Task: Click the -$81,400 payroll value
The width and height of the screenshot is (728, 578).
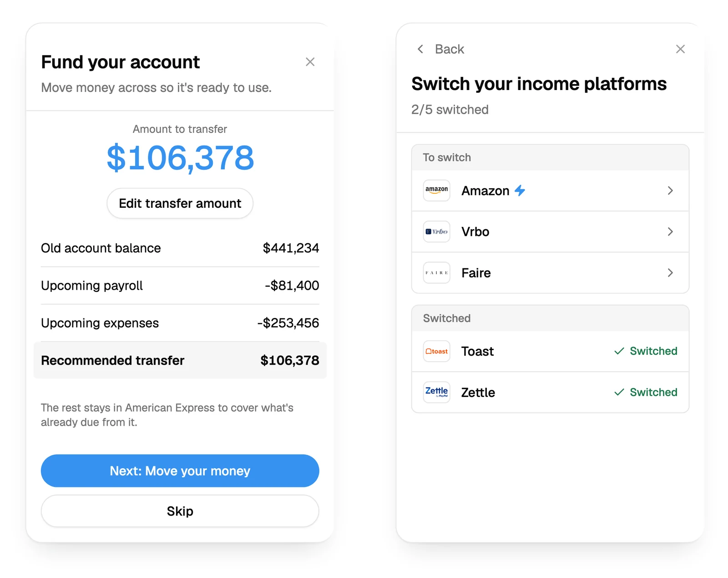Action: (x=292, y=286)
